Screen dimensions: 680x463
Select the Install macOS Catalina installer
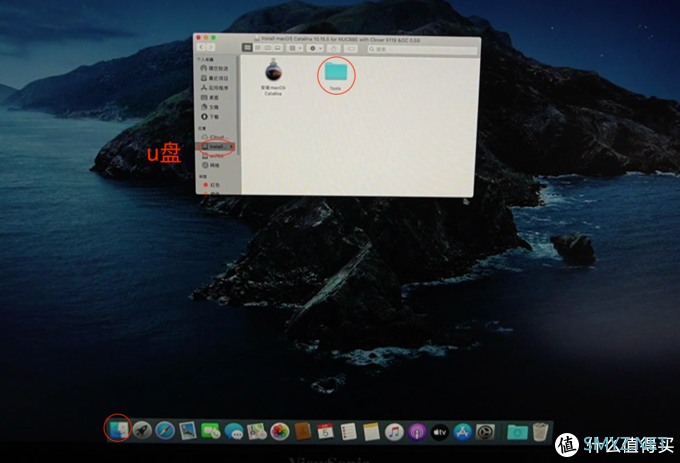[x=273, y=77]
